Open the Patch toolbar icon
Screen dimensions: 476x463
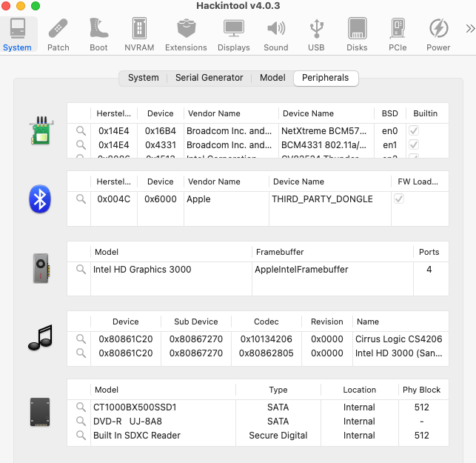tap(58, 34)
